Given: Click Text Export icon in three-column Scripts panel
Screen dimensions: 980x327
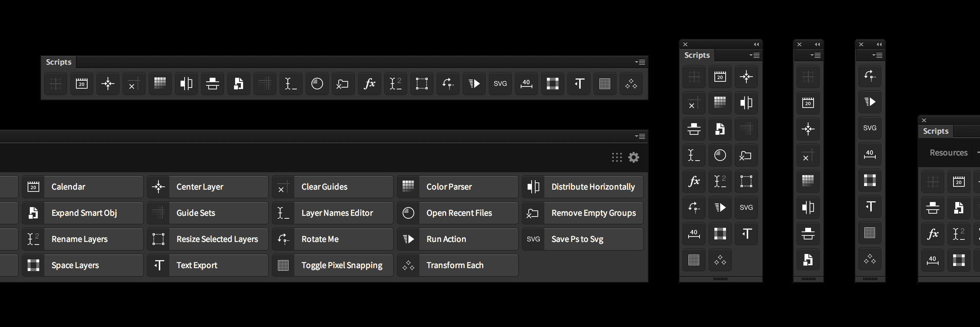Looking at the screenshot, I should [746, 234].
